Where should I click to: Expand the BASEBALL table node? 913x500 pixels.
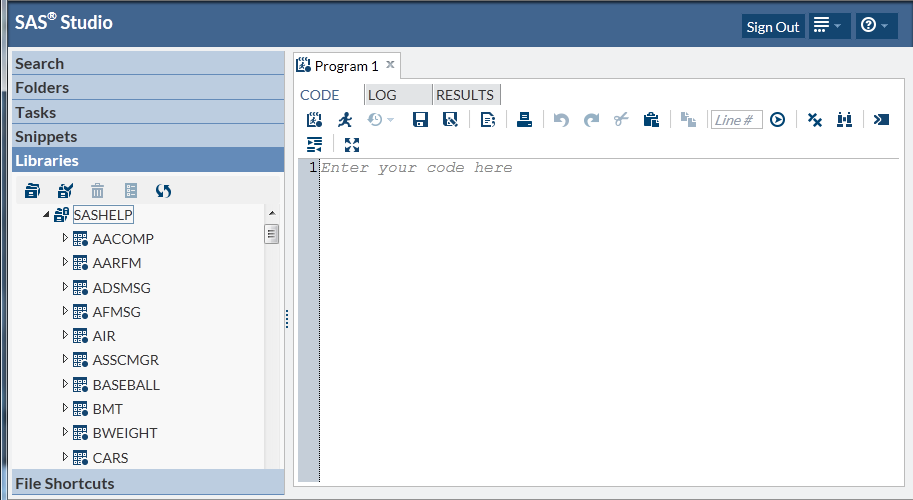65,384
